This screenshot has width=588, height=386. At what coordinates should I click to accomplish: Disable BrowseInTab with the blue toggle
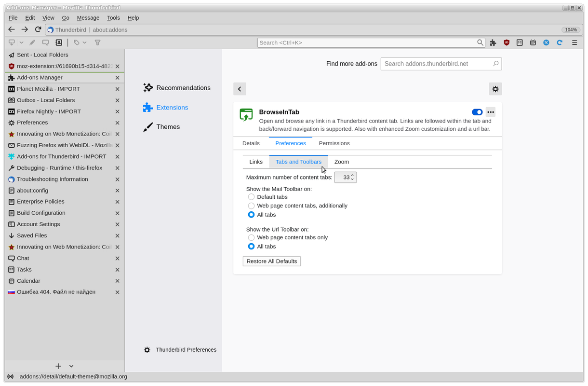477,112
